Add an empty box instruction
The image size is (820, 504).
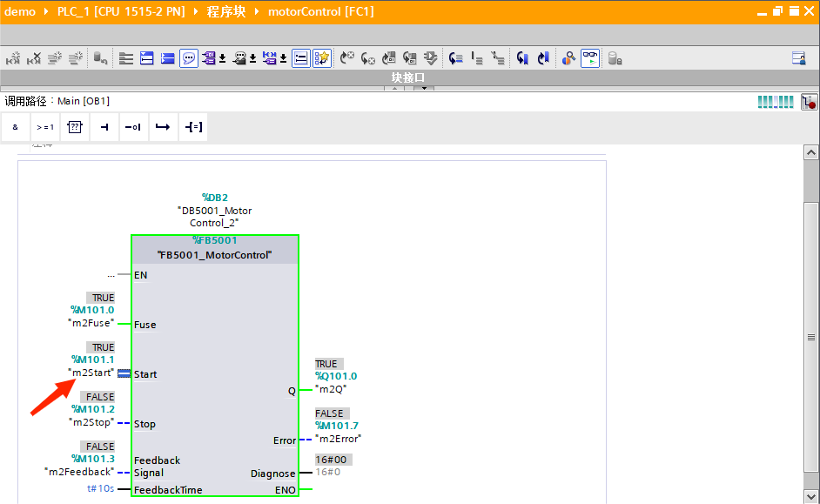(x=75, y=127)
